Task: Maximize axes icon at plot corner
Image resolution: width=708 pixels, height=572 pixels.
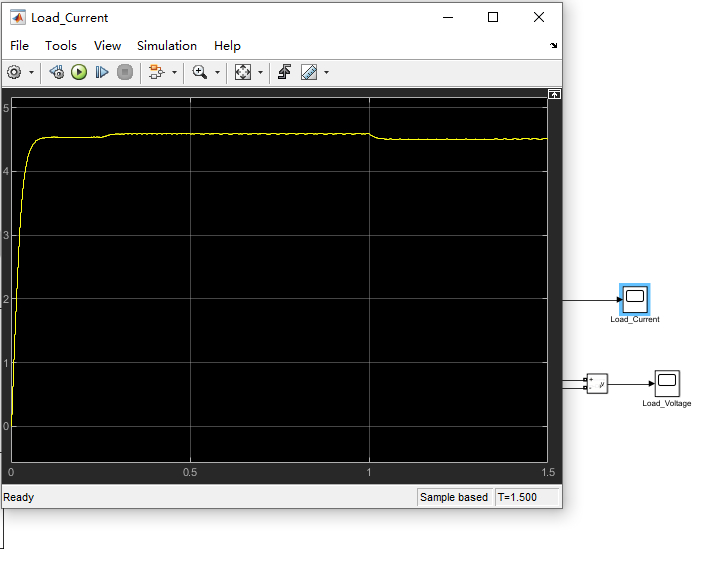Action: (x=554, y=94)
